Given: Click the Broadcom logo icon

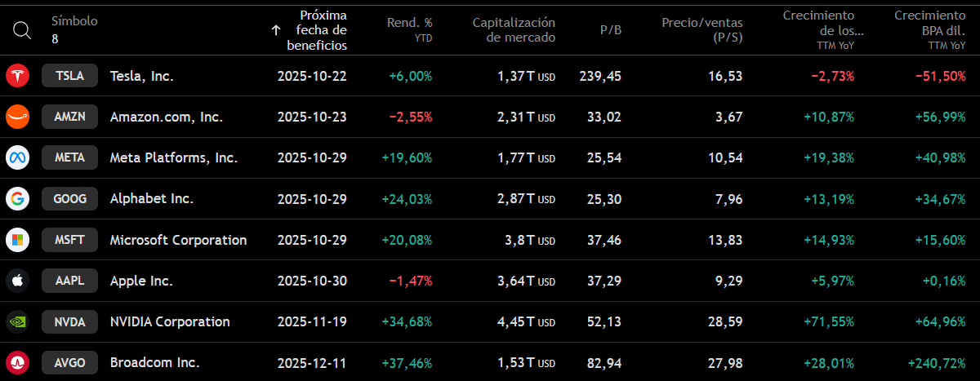Looking at the screenshot, I should 17,362.
